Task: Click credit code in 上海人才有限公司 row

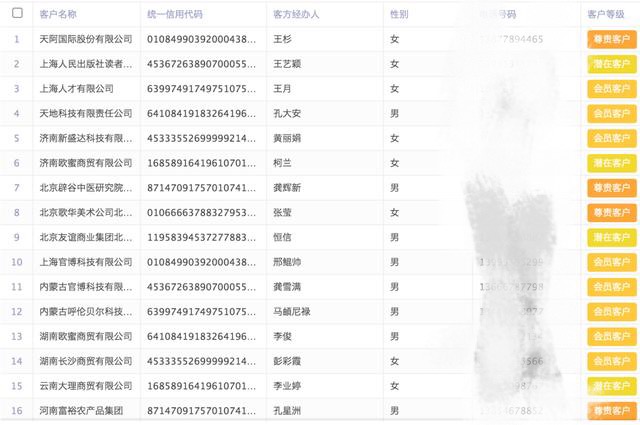Action: (x=202, y=89)
